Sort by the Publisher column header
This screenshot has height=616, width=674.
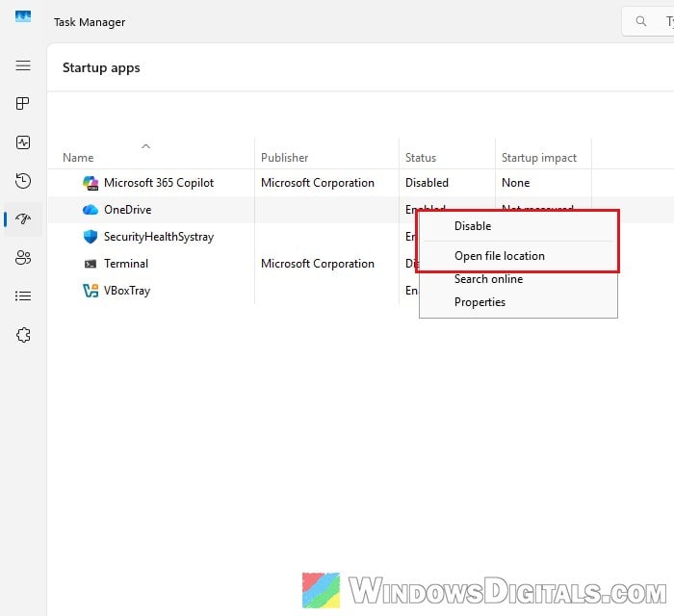[284, 158]
